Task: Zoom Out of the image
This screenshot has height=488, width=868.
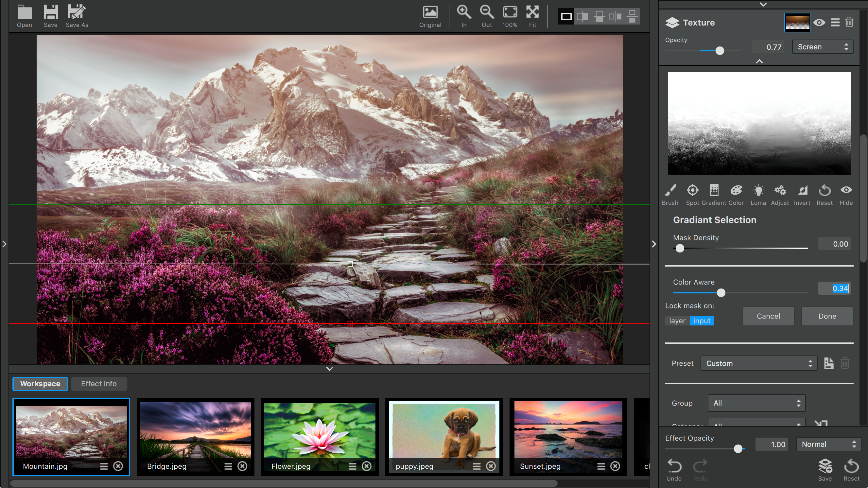Action: (x=487, y=16)
